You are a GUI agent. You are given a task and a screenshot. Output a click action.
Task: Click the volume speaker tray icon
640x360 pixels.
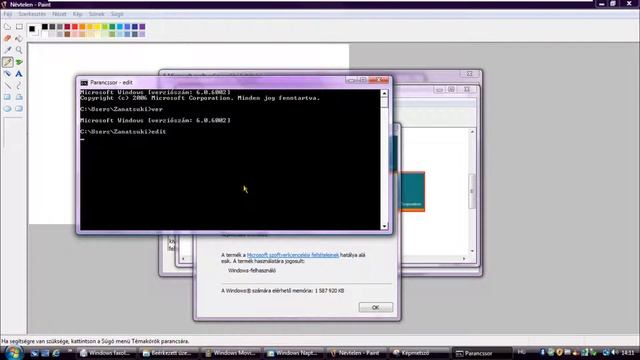coord(614,352)
